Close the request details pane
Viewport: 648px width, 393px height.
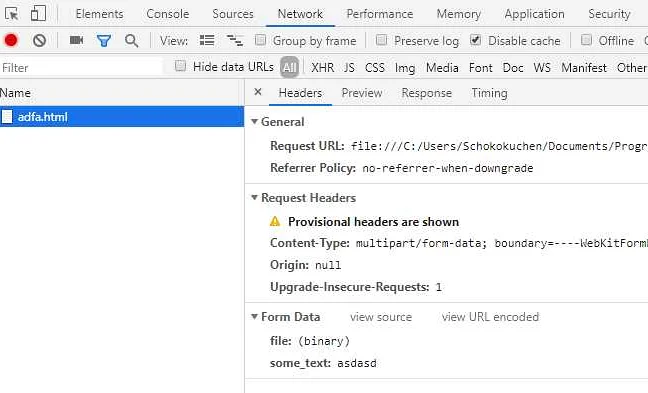258,92
